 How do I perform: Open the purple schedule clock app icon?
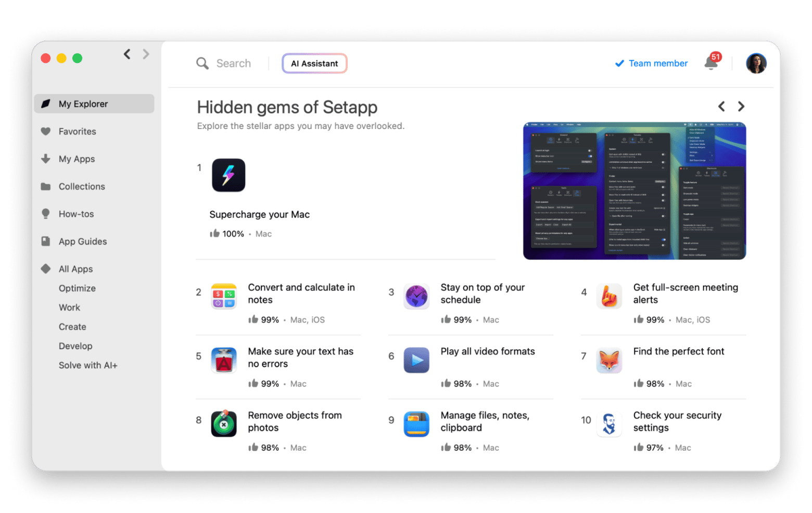pos(416,296)
